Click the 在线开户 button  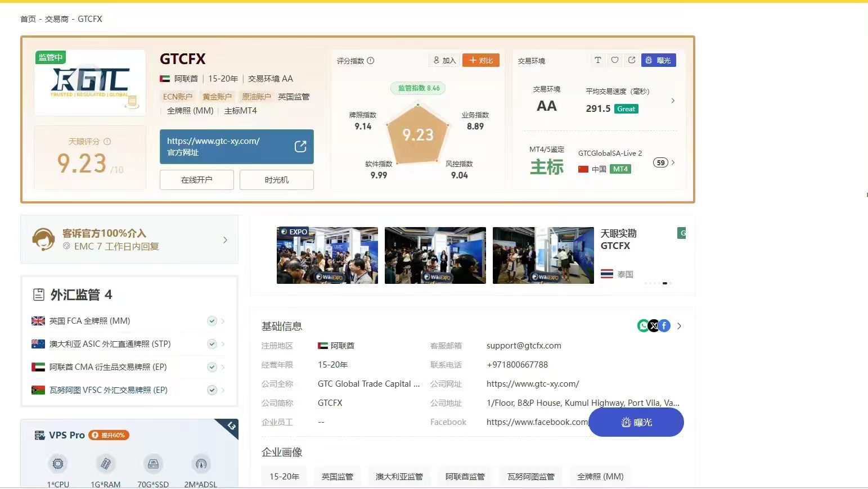pos(197,180)
